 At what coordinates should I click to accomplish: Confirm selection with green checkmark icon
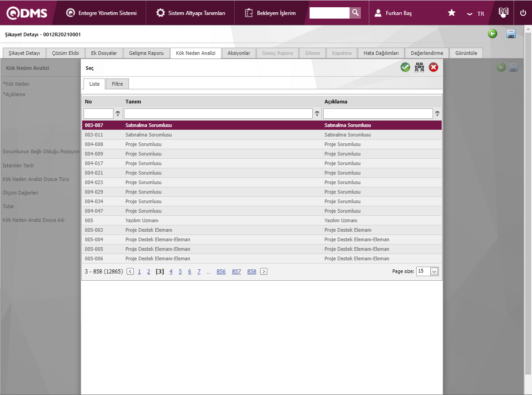[x=405, y=68]
